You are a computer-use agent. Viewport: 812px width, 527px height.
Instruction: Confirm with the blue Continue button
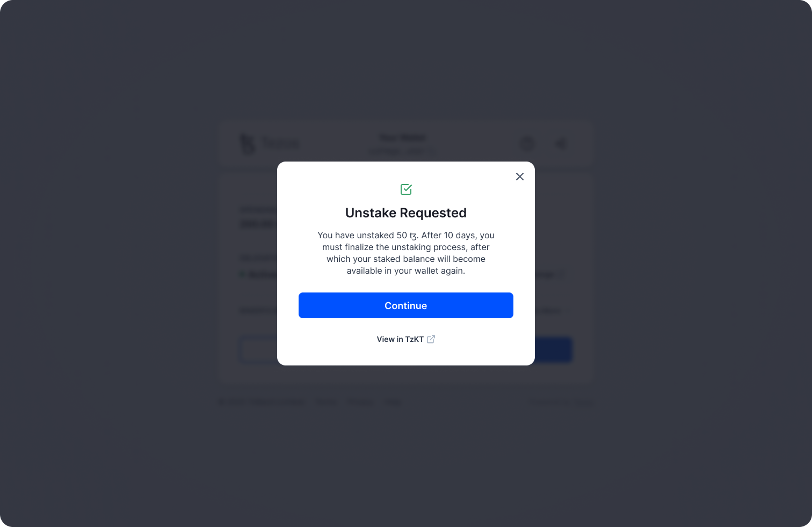[406, 305]
